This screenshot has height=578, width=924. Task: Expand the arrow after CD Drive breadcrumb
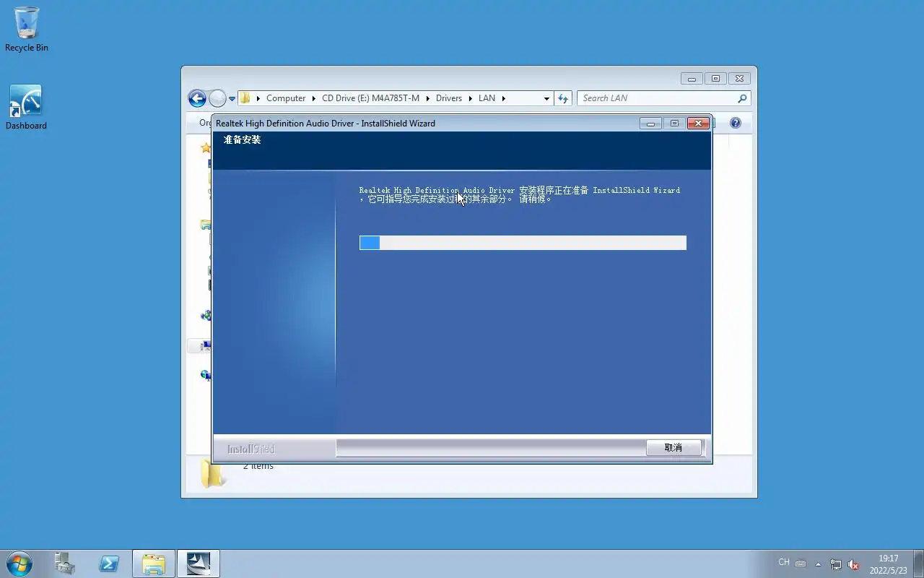(x=427, y=98)
